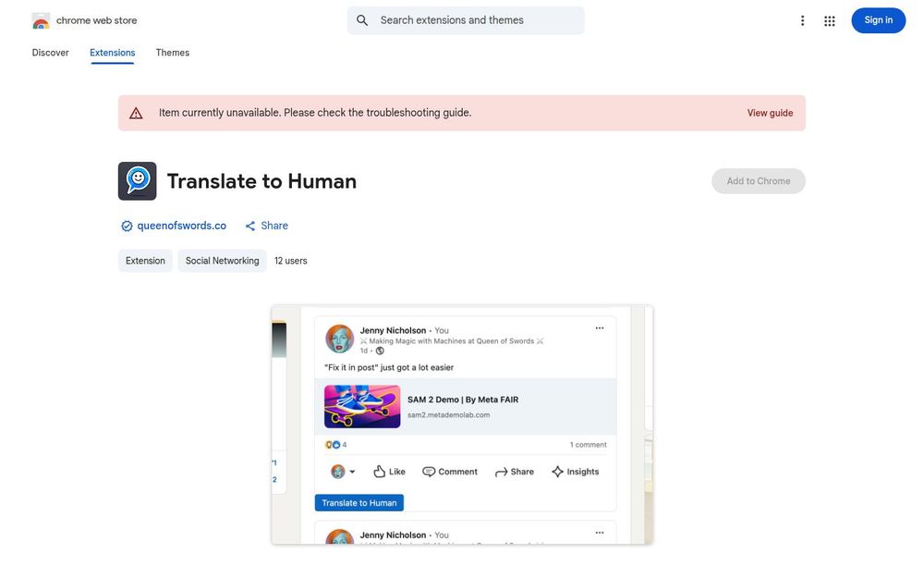This screenshot has height=578, width=924.
Task: Click the reaction emoji icons showing 4
Action: point(333,445)
